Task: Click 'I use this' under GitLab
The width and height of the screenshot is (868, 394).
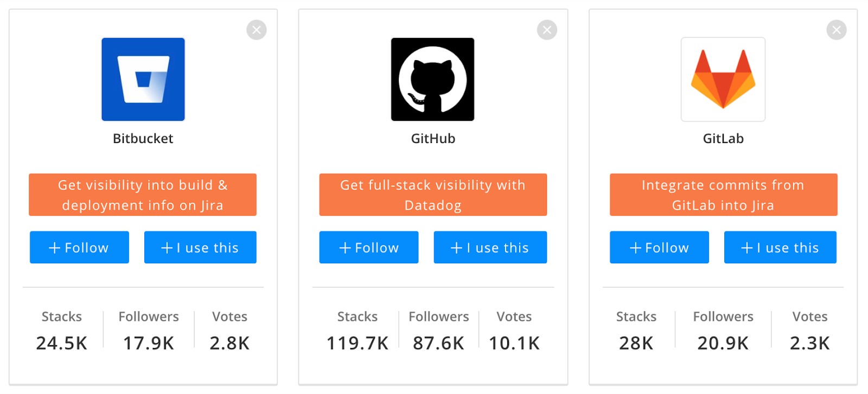Action: tap(780, 248)
